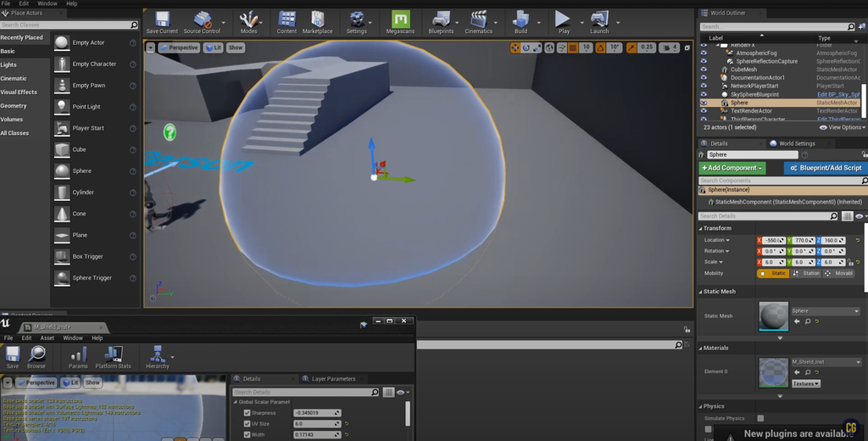Viewport: 868px width, 441px height.
Task: Open the Marketplace toolbar icon
Action: tap(318, 22)
